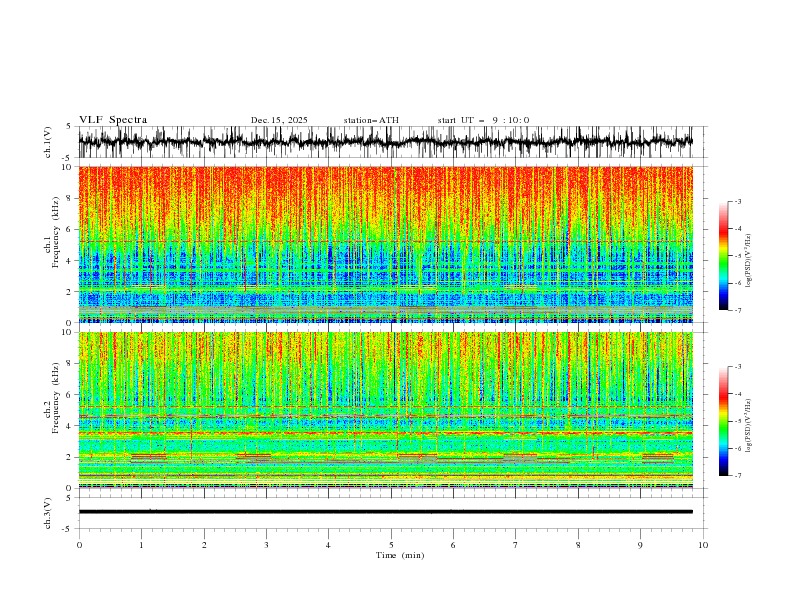Select the date text "Dec.15, 2025"
The height and width of the screenshot is (612, 792).
[279, 120]
